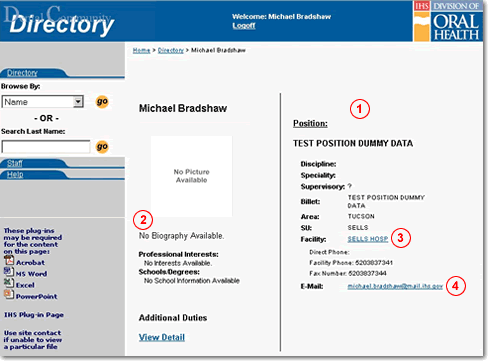Viewport: 488px width, 361px height.
Task: Click the Speciality label
Action: click(x=318, y=175)
